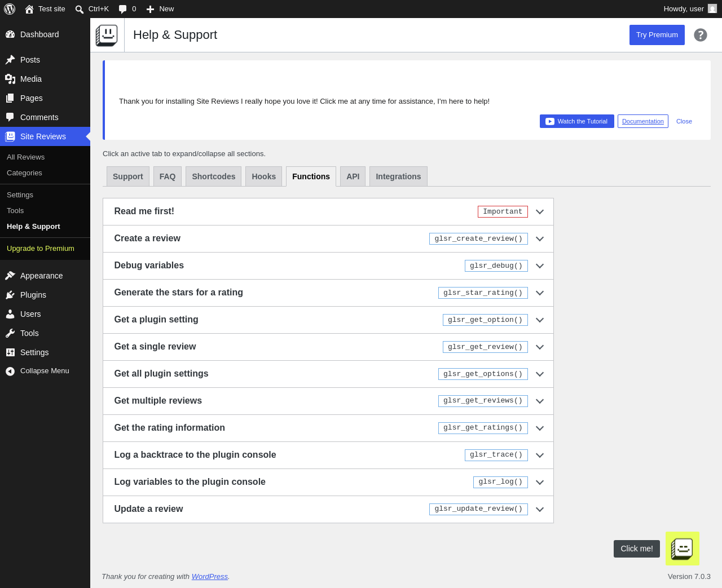722x588 pixels.
Task: Expand the Debug variables chevron
Action: 540,266
